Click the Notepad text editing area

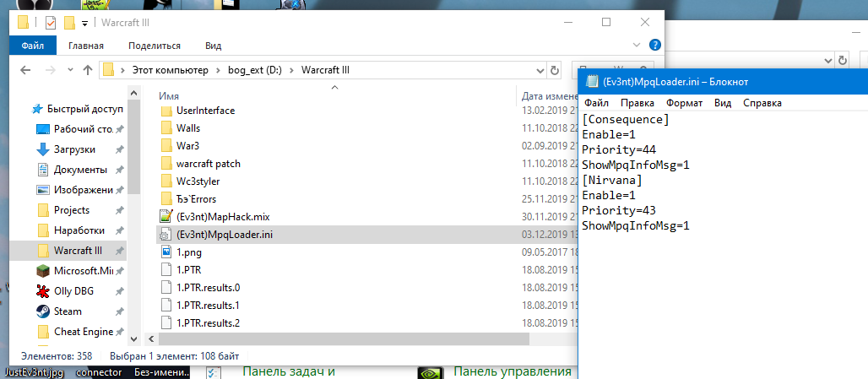click(723, 246)
